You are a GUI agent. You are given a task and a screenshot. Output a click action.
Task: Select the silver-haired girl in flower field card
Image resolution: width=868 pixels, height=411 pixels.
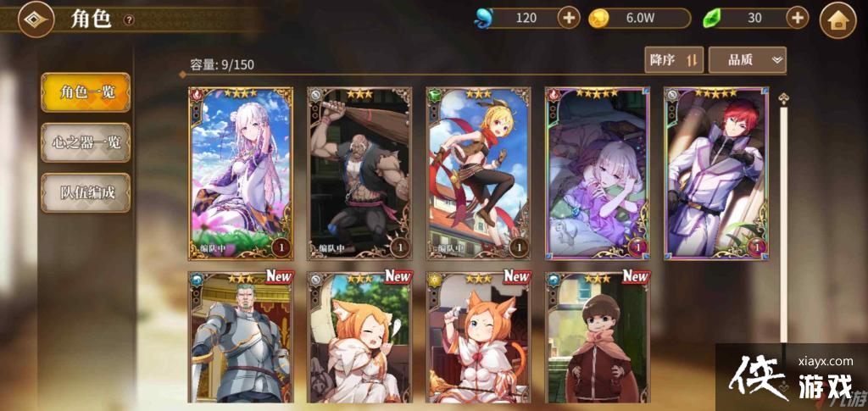[241, 173]
